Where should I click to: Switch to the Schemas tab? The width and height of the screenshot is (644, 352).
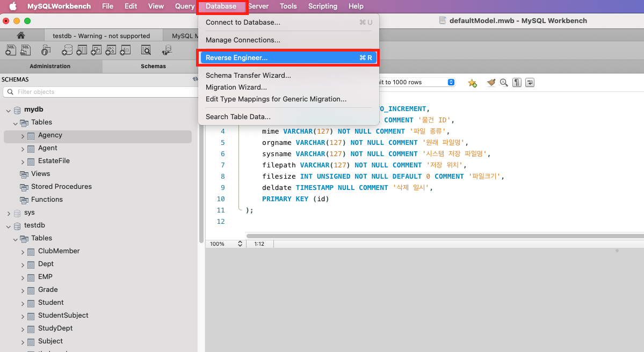153,66
